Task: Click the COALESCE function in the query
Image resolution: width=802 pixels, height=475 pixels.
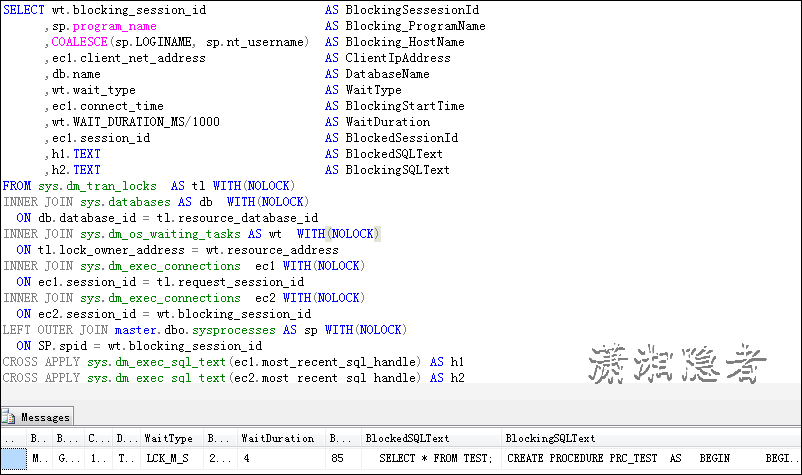Action: pos(80,42)
